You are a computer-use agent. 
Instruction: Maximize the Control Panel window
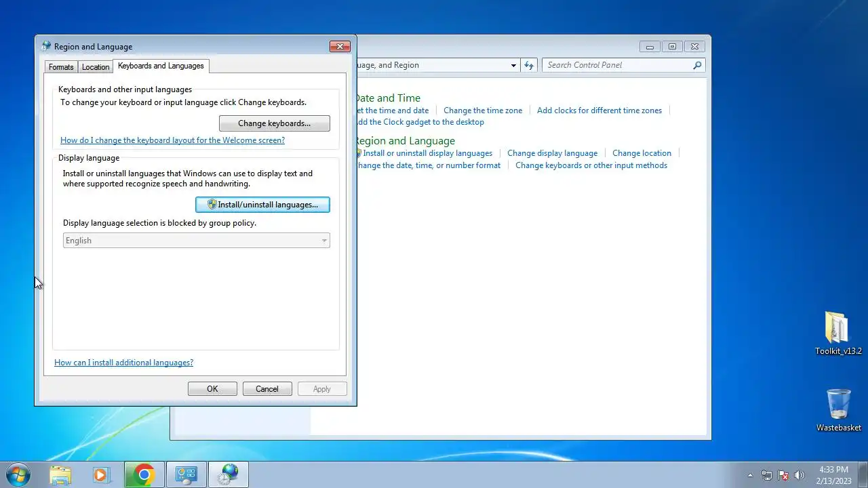[672, 47]
